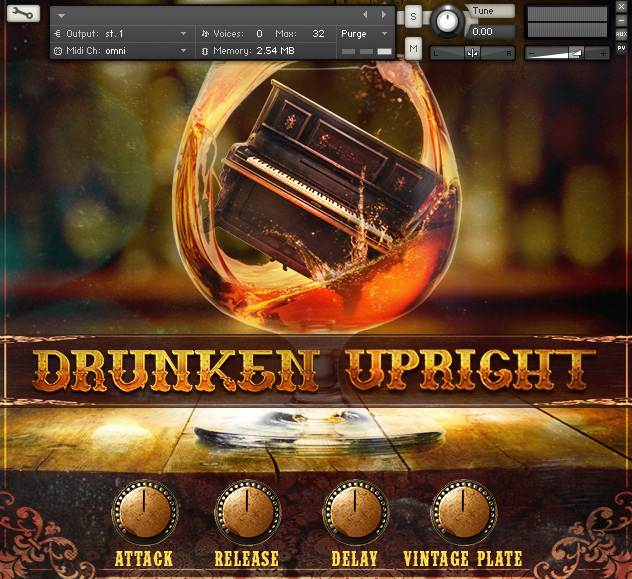632x579 pixels.
Task: Click the Delay label
Action: (354, 559)
